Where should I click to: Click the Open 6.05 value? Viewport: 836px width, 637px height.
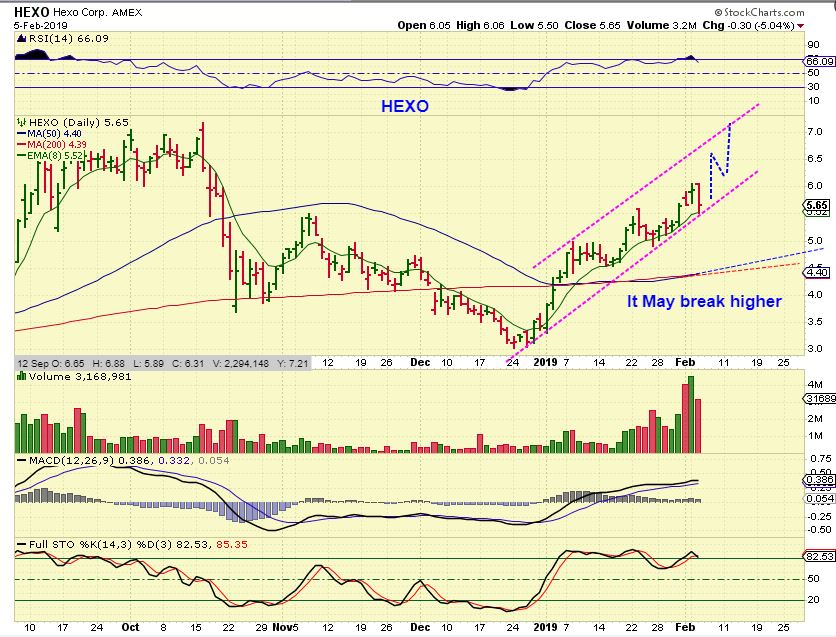coord(424,26)
